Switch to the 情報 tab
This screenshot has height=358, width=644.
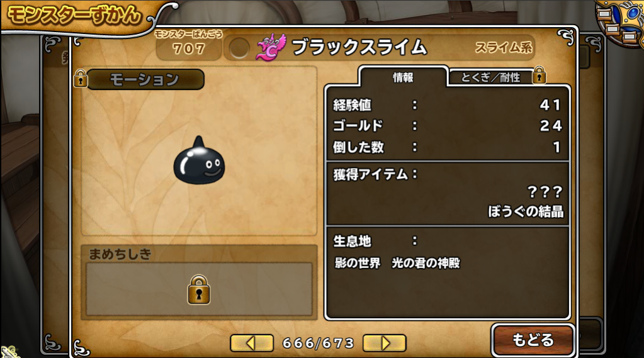(x=403, y=77)
